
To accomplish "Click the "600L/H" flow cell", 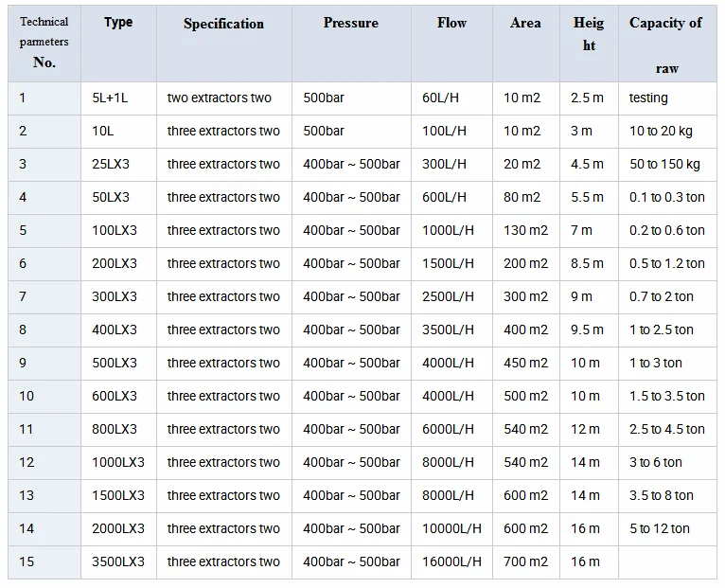I will 444,197.
